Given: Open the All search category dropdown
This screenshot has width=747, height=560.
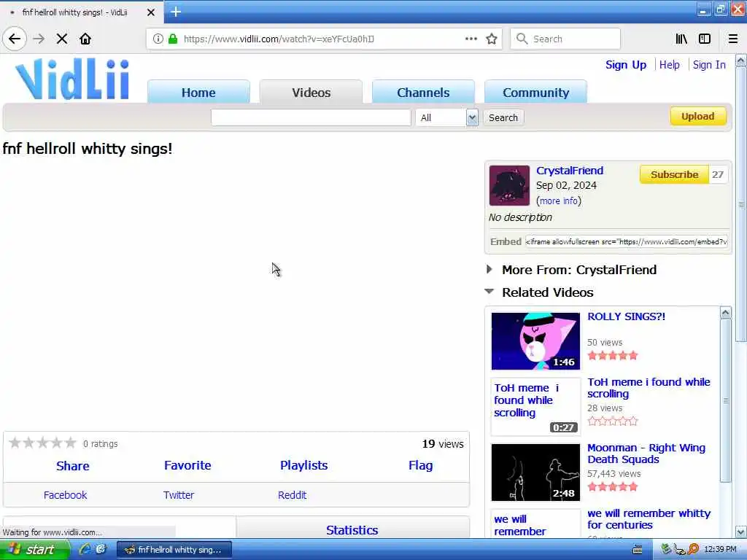Looking at the screenshot, I should (446, 117).
